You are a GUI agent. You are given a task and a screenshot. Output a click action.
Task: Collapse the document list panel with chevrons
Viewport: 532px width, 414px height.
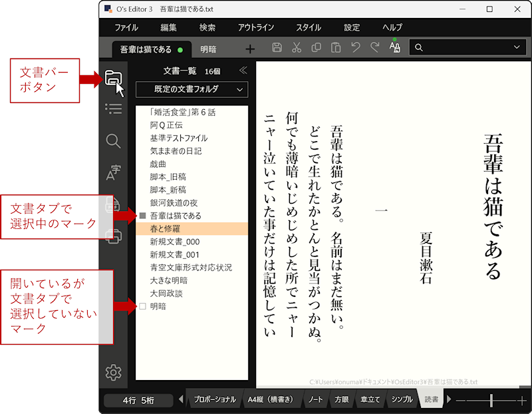click(x=243, y=70)
